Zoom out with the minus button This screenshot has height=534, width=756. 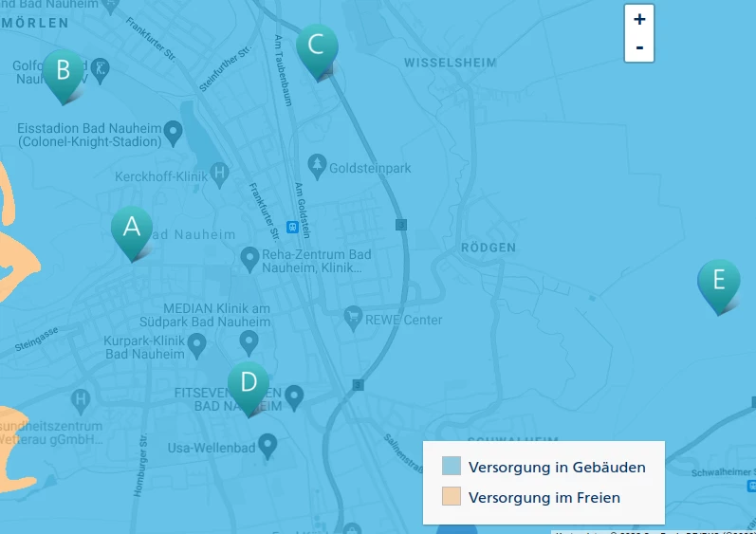(639, 47)
